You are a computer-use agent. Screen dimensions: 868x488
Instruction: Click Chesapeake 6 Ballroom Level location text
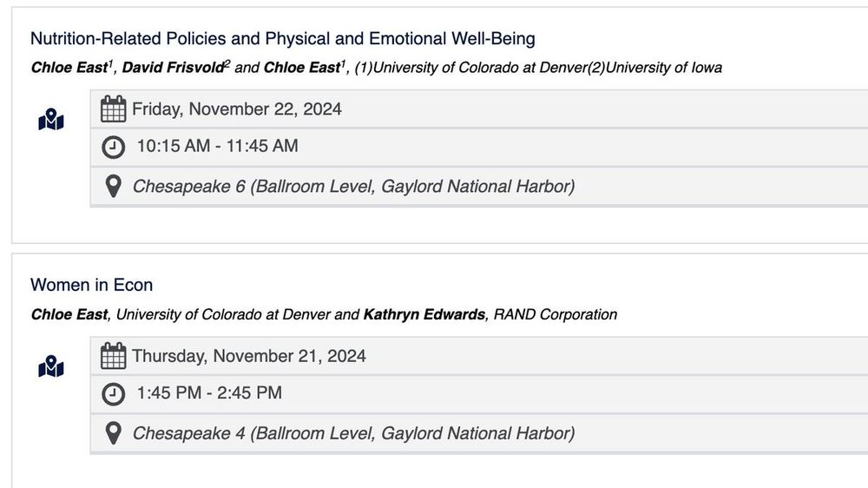pos(353,187)
